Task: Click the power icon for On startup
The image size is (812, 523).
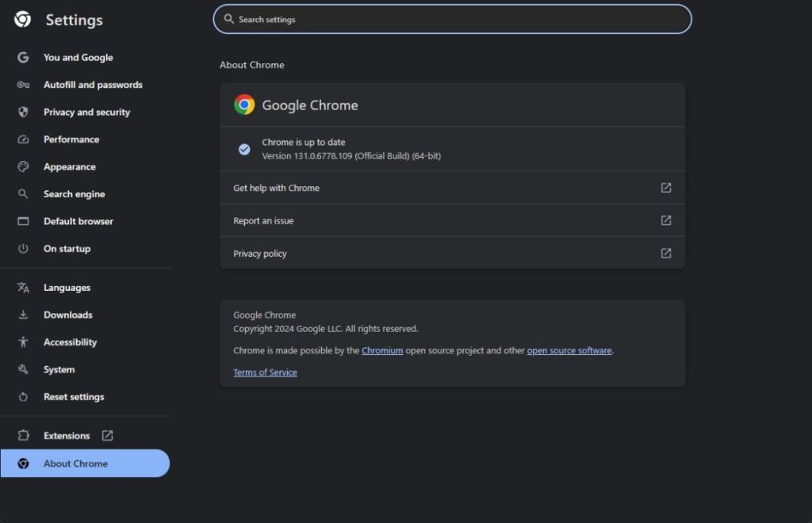Action: [23, 248]
